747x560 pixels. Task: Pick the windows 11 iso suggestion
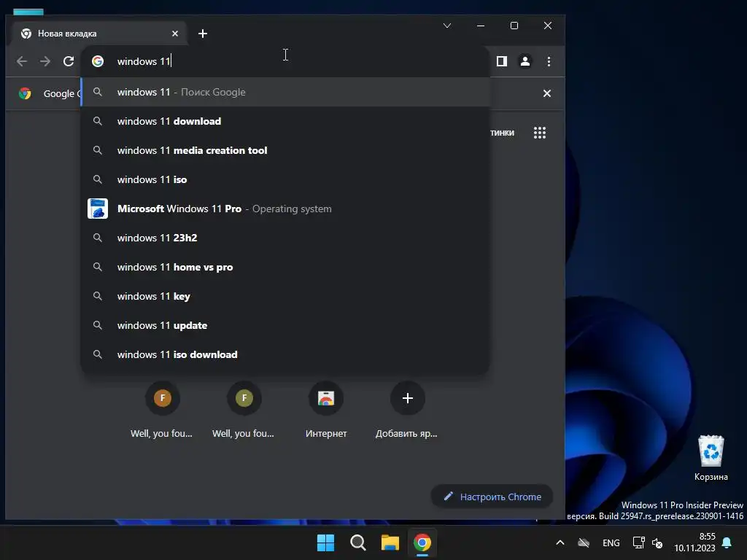(285, 179)
